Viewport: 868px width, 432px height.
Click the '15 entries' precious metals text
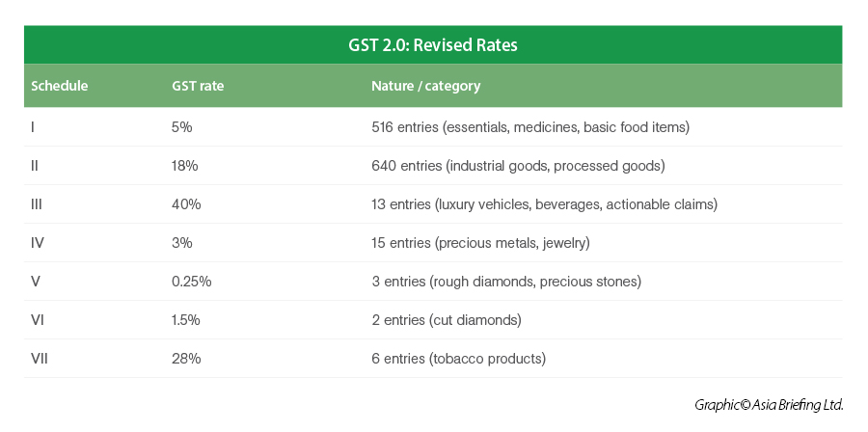480,243
